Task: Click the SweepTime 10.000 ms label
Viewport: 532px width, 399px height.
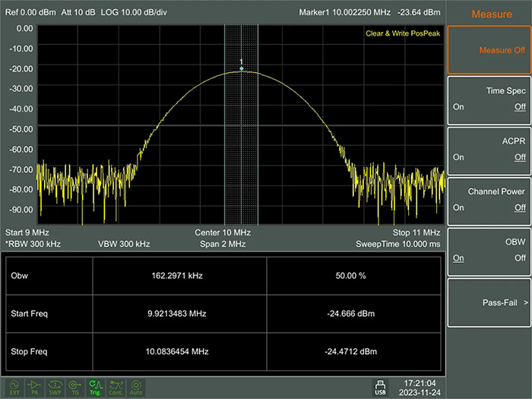Action: click(x=398, y=244)
